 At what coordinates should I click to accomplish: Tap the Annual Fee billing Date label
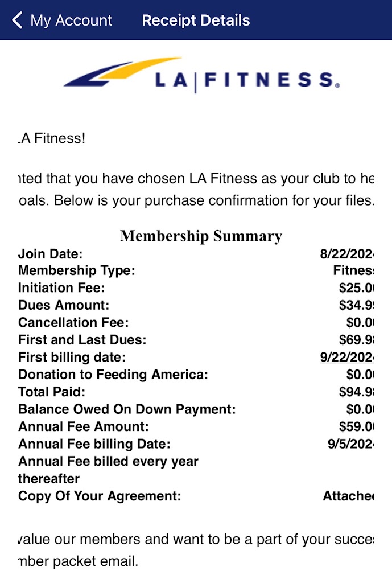(x=94, y=444)
